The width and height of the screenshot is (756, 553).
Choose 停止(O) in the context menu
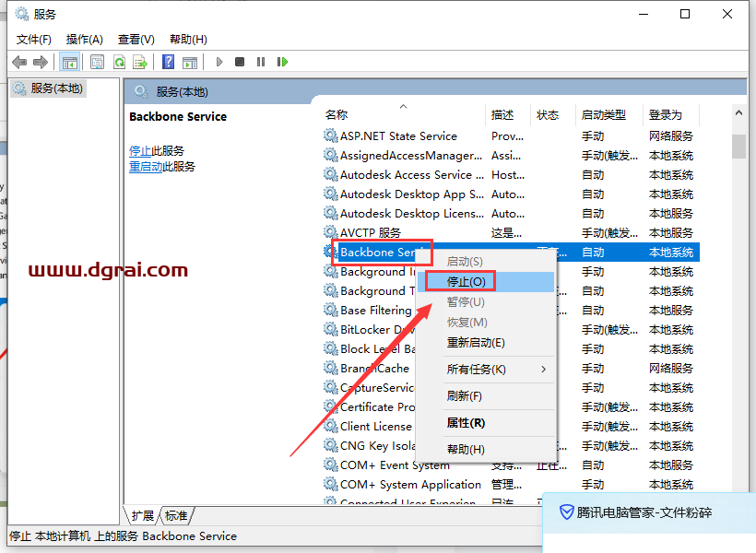[x=486, y=281]
